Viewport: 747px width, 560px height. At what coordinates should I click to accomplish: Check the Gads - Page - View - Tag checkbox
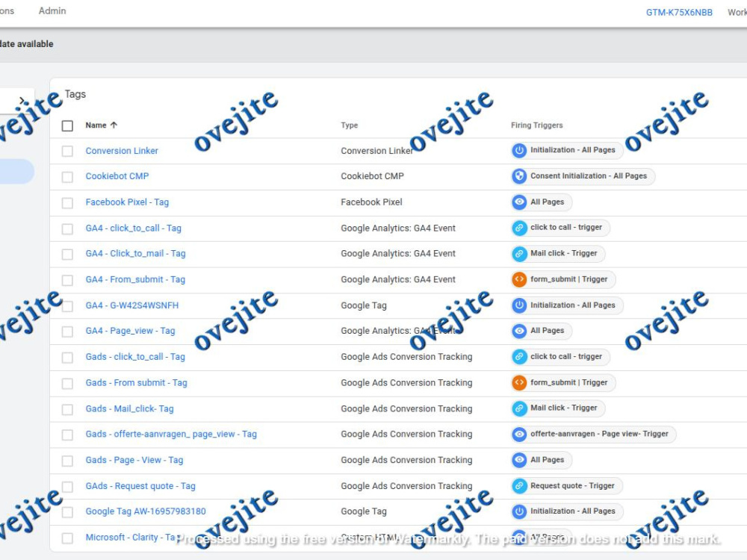click(68, 461)
